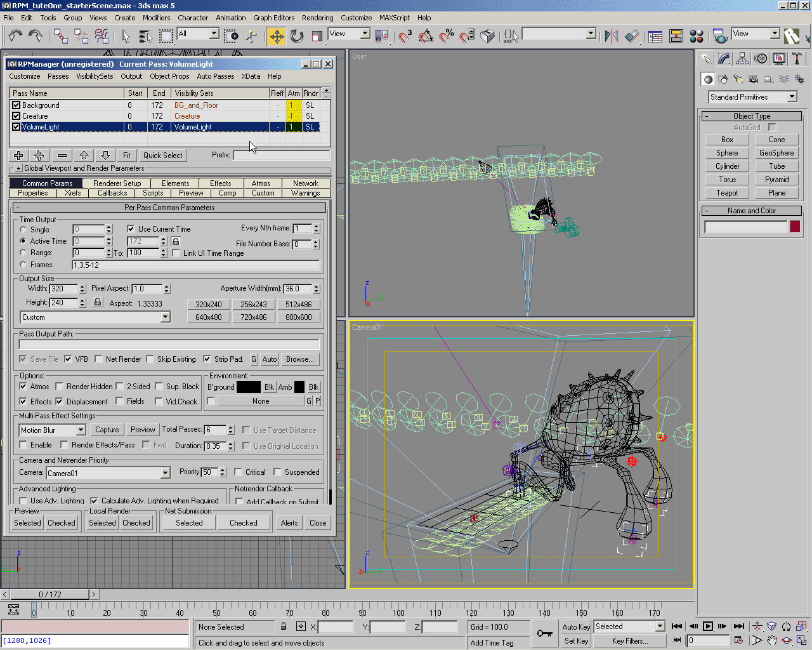Click the Key Filters... button

pyautogui.click(x=629, y=641)
